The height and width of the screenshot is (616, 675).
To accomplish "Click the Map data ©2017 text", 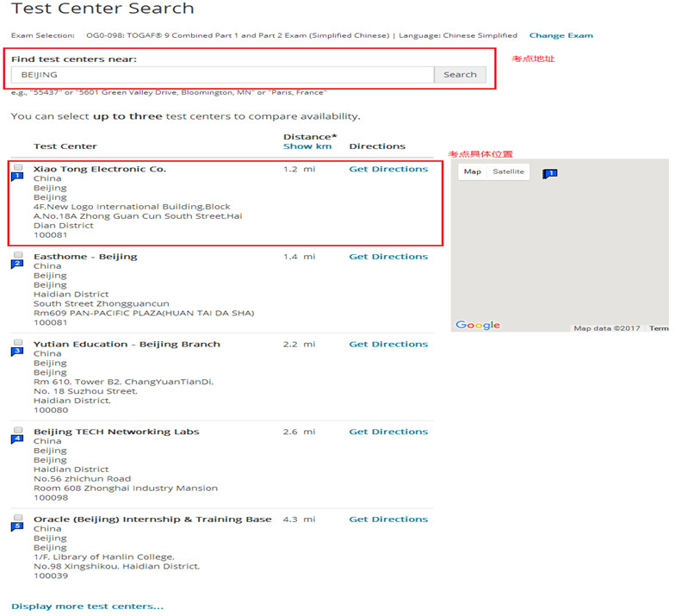I will click(x=606, y=328).
